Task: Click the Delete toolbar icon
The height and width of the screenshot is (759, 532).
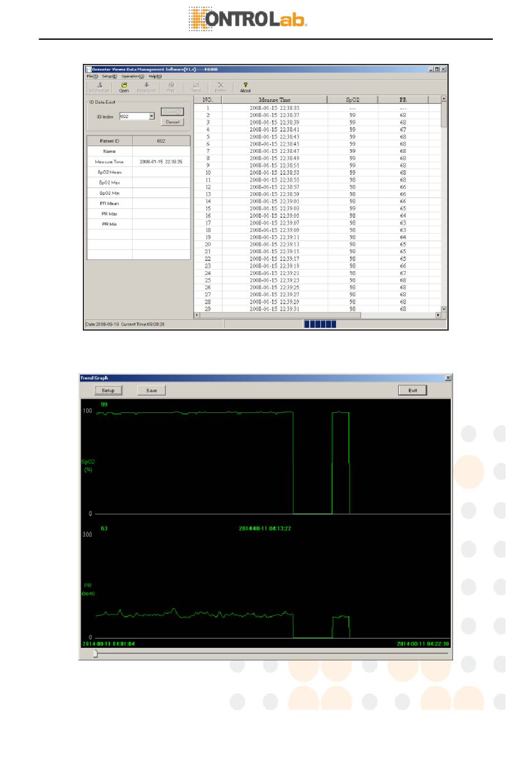Action: click(x=221, y=87)
